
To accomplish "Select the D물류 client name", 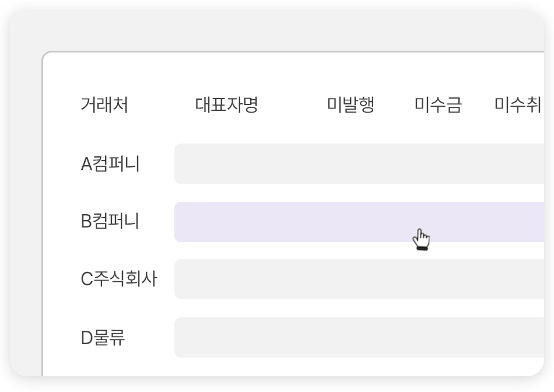I will coord(103,338).
